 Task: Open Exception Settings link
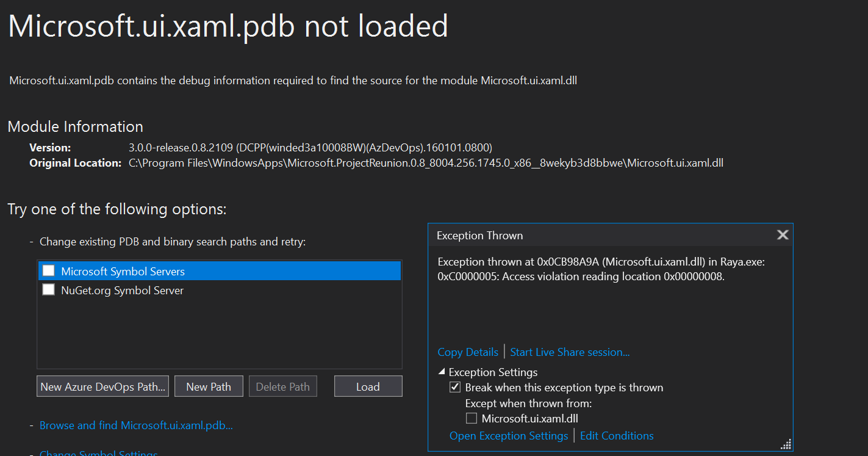pos(509,436)
